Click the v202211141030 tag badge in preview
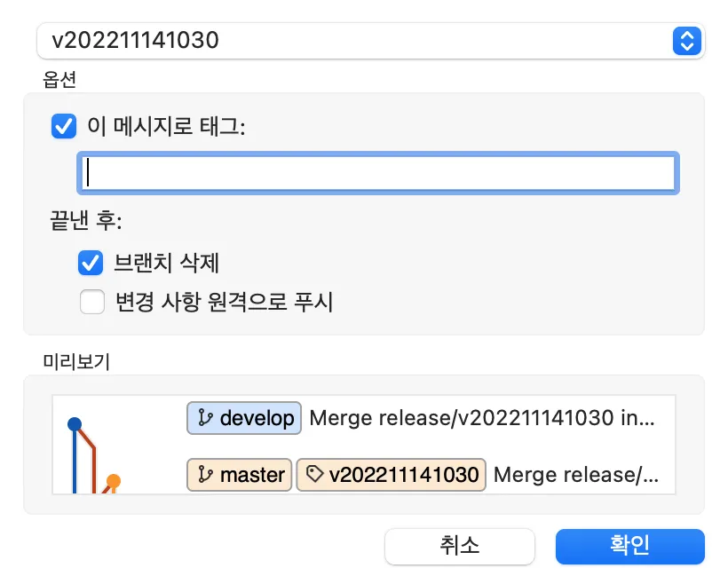The width and height of the screenshot is (728, 584). tap(392, 475)
